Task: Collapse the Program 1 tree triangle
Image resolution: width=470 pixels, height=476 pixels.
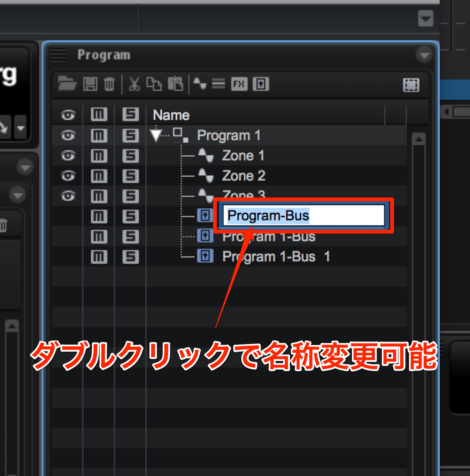Action: [156, 135]
